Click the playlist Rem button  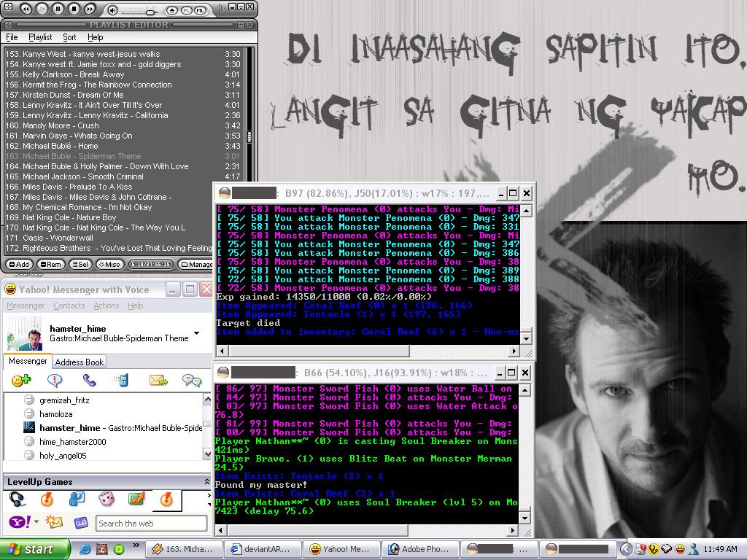(x=50, y=264)
